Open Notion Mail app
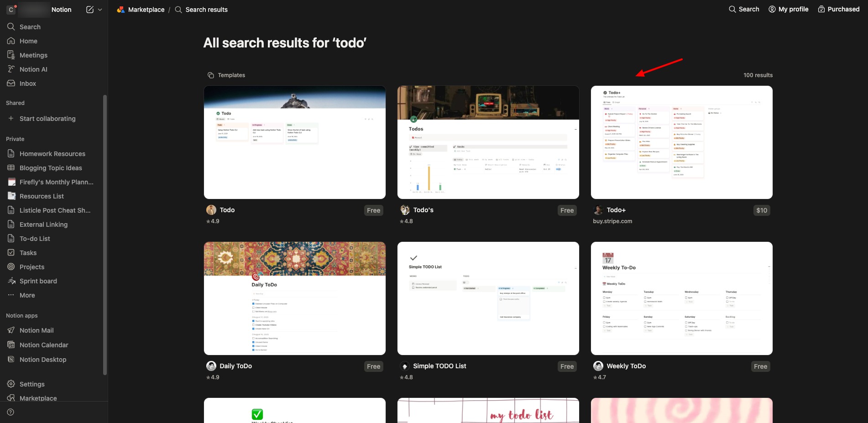This screenshot has height=423, width=868. point(37,330)
